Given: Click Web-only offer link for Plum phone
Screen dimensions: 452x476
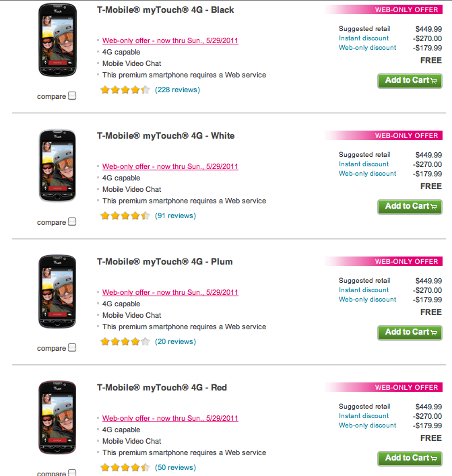Looking at the screenshot, I should tap(170, 292).
